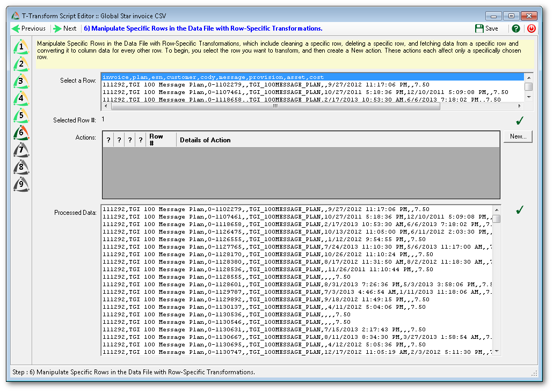Select step 4 in sidebar
Image resolution: width=553 pixels, height=392 pixels.
[21, 98]
